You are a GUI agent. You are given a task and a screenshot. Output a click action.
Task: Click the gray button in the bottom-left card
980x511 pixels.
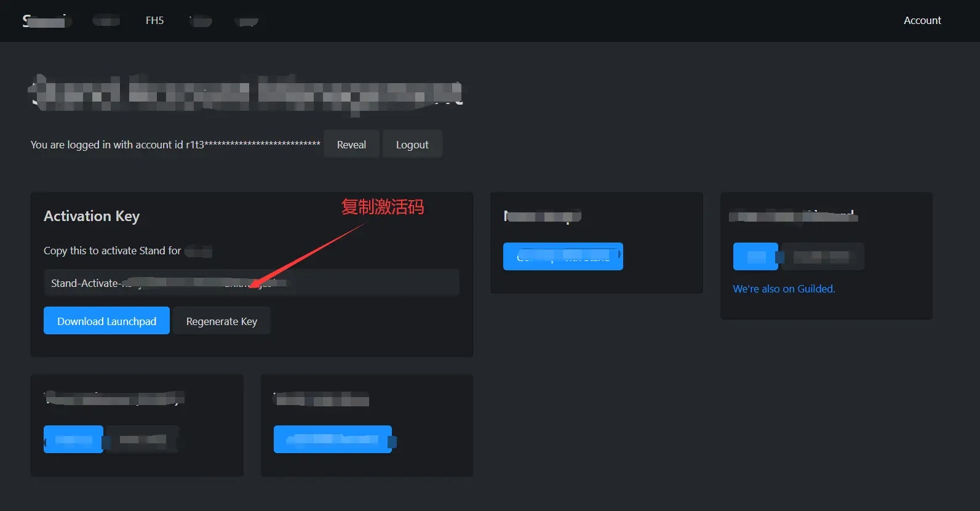[143, 440]
